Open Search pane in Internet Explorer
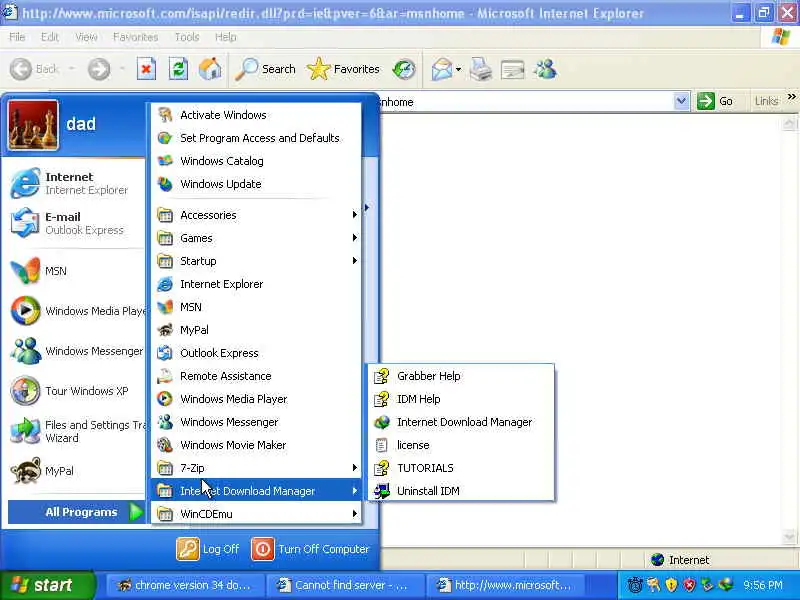The image size is (800, 600). click(x=265, y=69)
